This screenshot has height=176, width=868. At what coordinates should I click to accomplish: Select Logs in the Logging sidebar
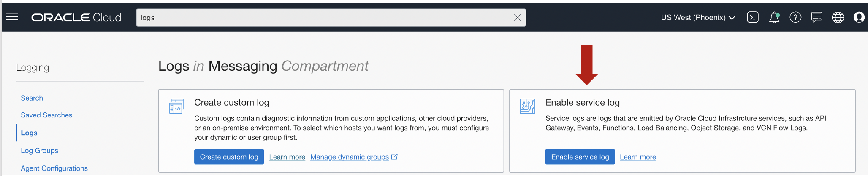click(29, 133)
